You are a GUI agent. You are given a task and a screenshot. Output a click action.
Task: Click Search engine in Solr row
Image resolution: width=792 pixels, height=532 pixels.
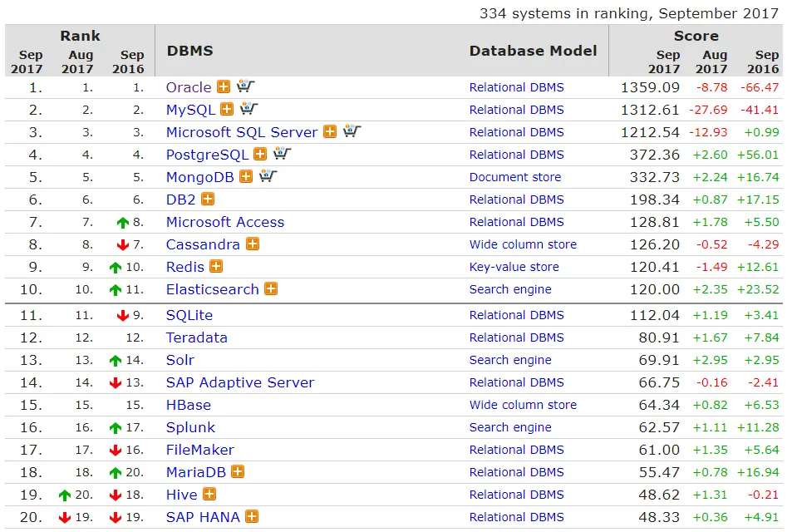510,360
